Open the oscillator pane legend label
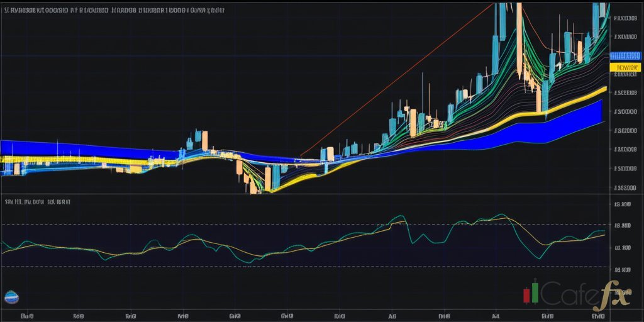This screenshot has width=644, height=322. point(37,202)
